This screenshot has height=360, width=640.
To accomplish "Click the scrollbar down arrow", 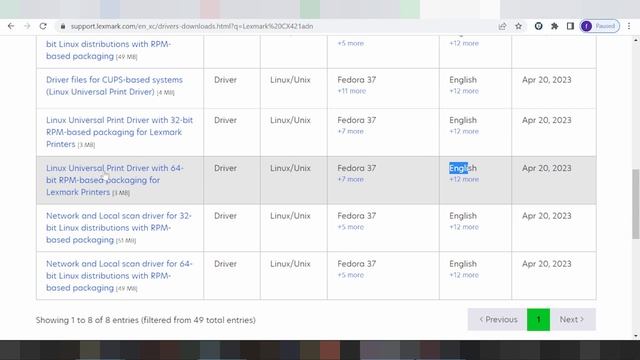I will point(636,336).
